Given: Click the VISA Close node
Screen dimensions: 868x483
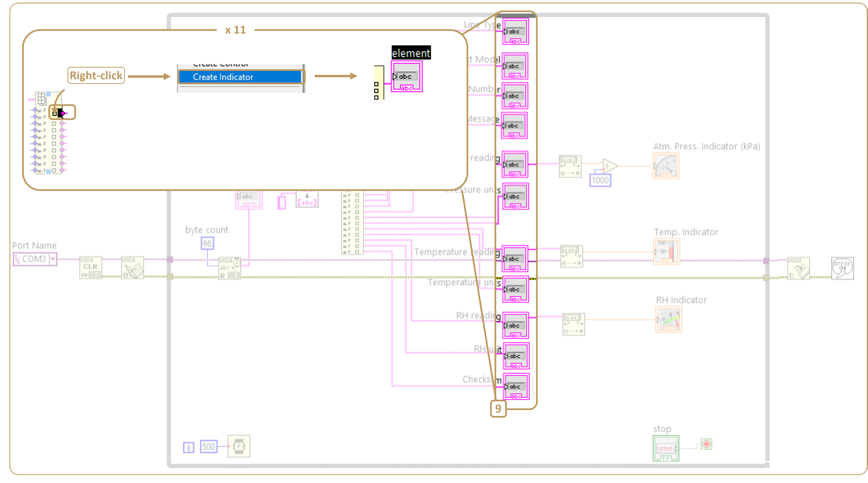Looking at the screenshot, I should pos(798,268).
